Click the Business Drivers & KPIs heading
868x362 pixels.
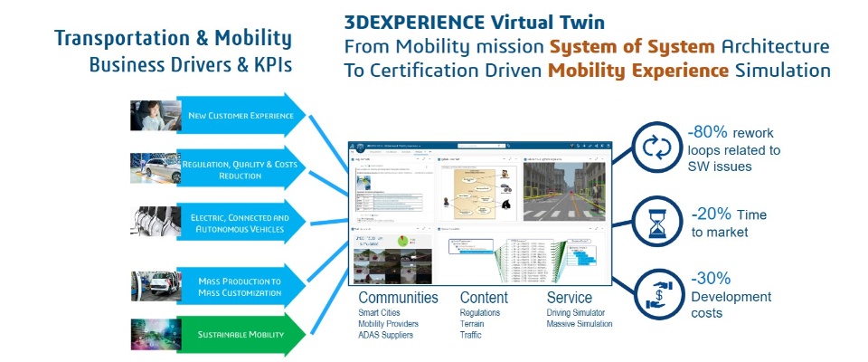pos(191,64)
